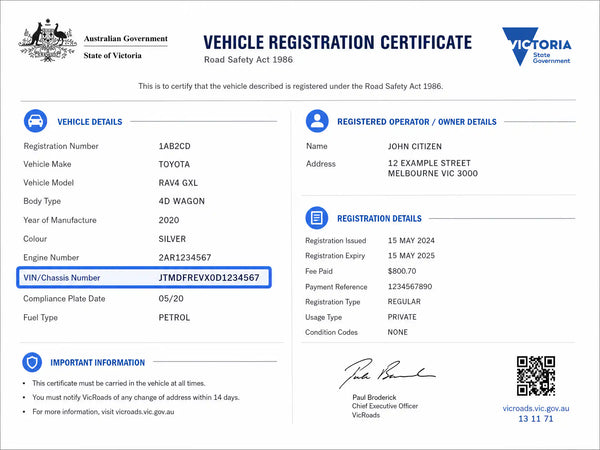Click the Australian Government text
The width and height of the screenshot is (600, 450).
[126, 39]
